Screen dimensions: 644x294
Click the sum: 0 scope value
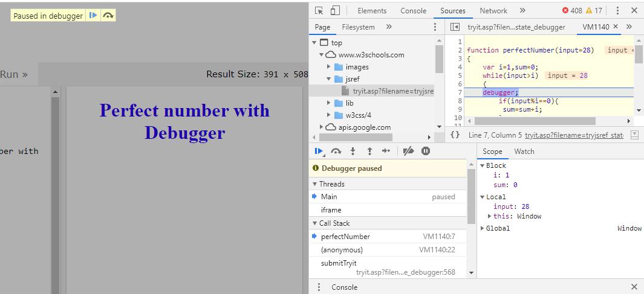click(505, 185)
